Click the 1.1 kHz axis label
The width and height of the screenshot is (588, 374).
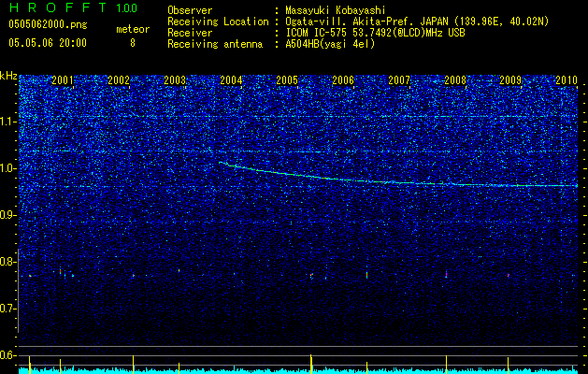point(7,122)
